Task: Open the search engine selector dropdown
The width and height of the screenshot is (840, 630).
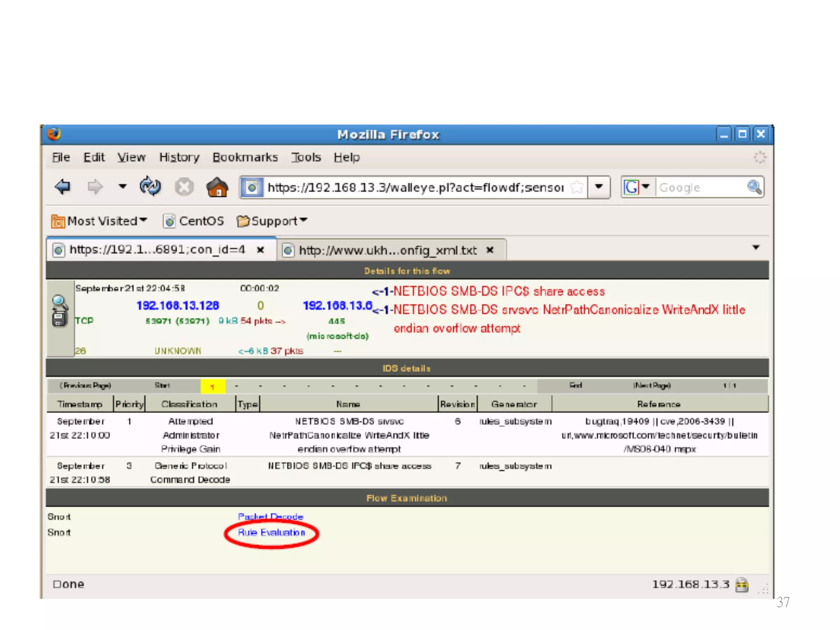Action: (x=646, y=187)
